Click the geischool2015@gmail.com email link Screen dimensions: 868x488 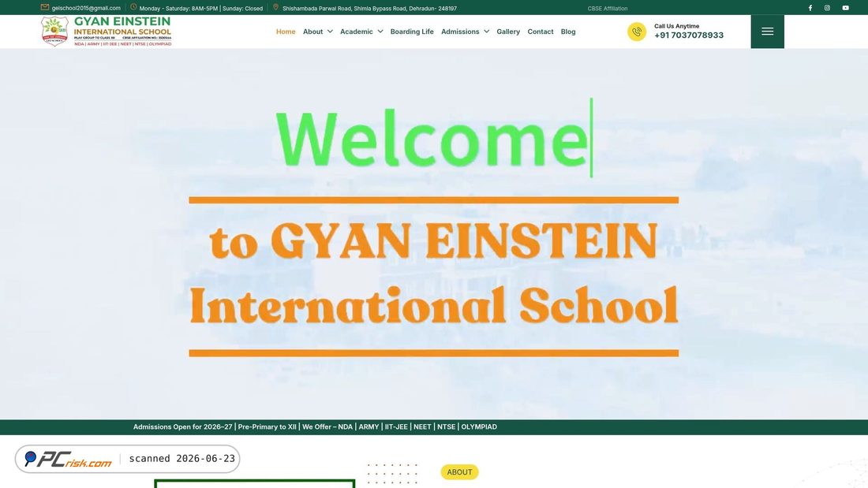click(x=86, y=9)
